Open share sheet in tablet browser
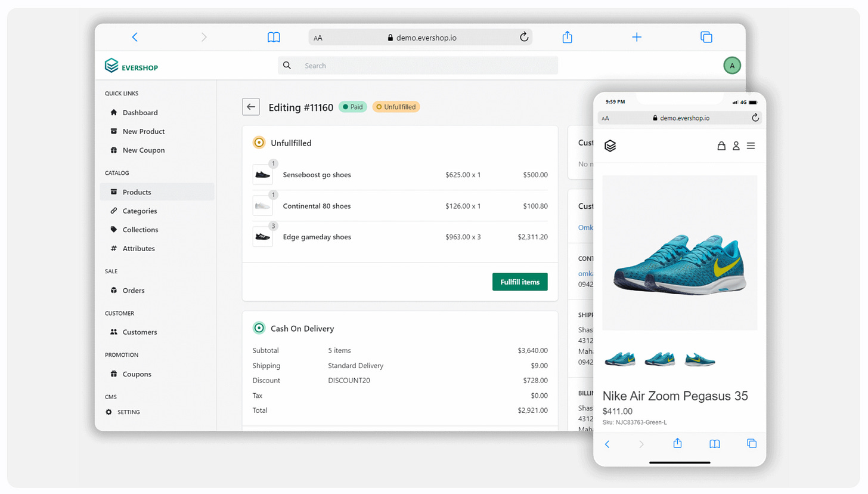The height and width of the screenshot is (494, 868). [568, 37]
